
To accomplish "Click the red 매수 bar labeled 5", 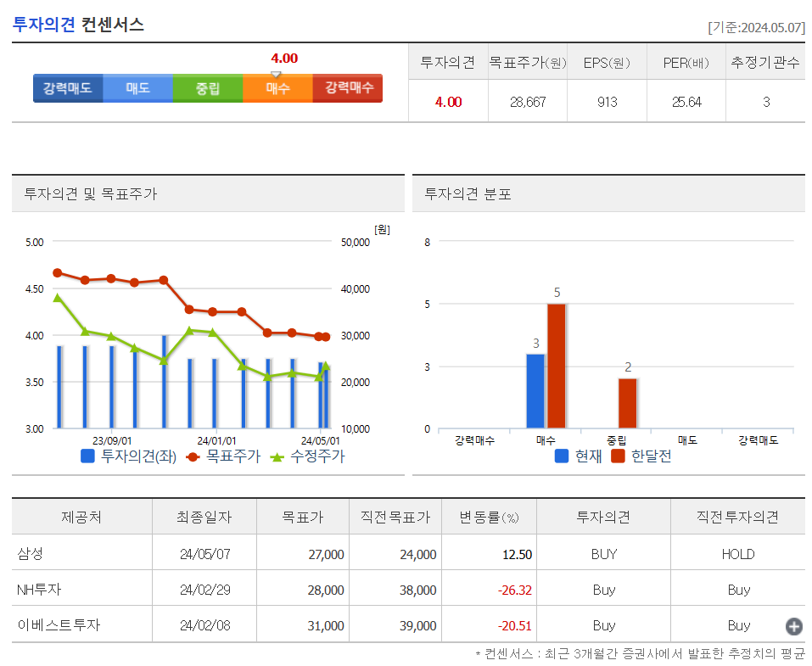I will coord(556,367).
